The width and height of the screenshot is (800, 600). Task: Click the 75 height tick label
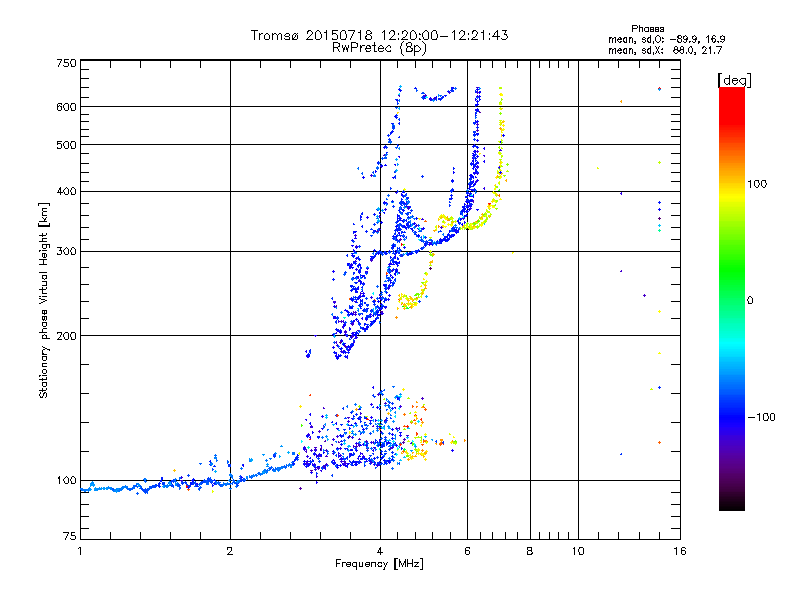pyautogui.click(x=70, y=536)
